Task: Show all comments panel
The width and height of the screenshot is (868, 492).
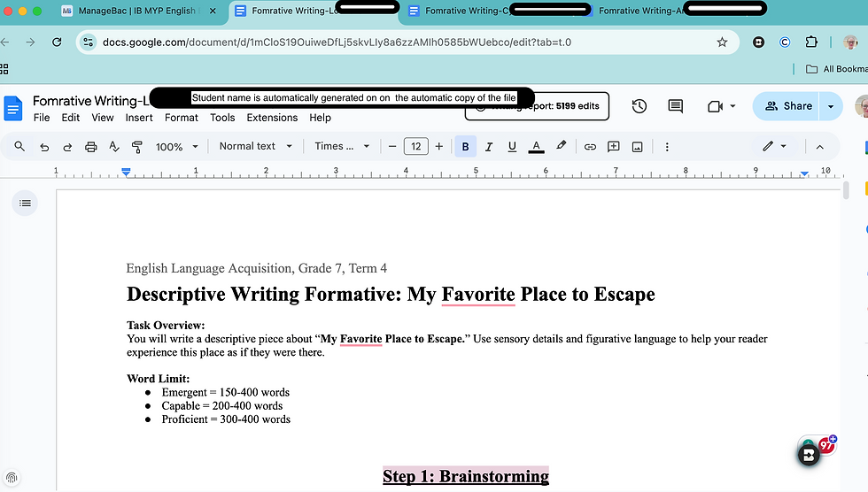Action: (x=675, y=106)
